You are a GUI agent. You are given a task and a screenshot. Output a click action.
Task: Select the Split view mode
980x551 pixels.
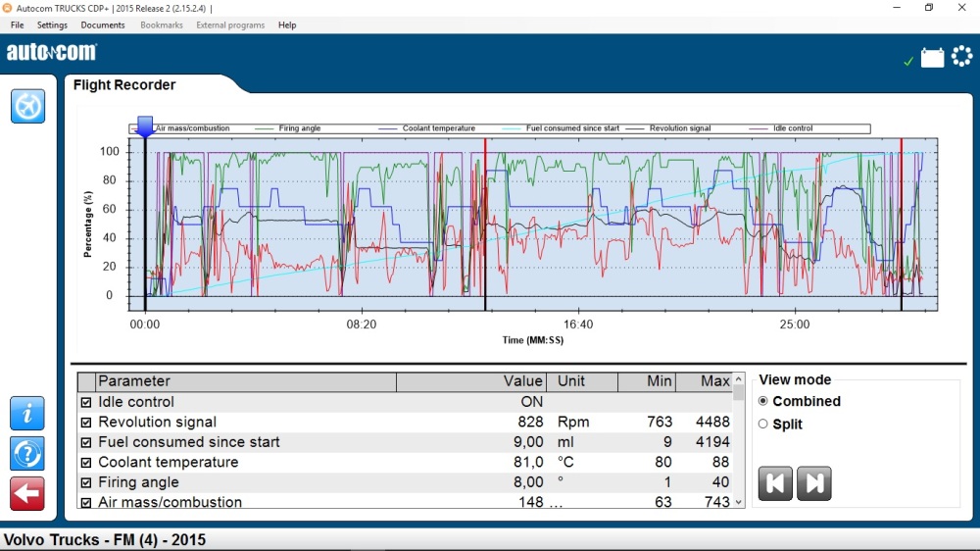[763, 425]
